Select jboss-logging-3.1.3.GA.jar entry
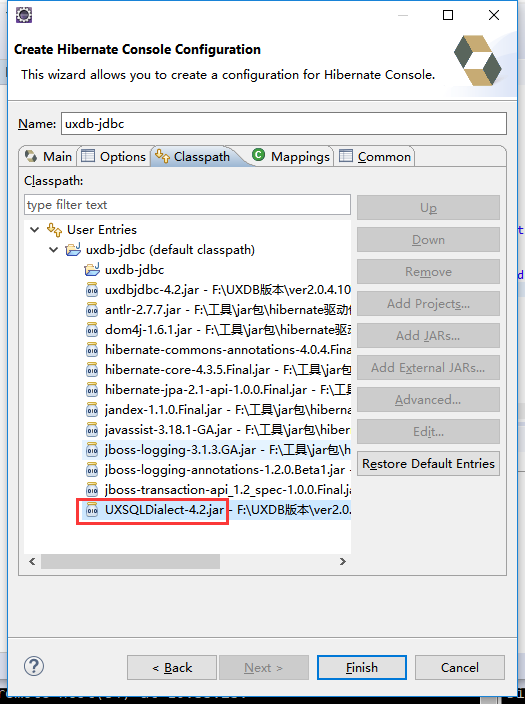 coord(216,449)
